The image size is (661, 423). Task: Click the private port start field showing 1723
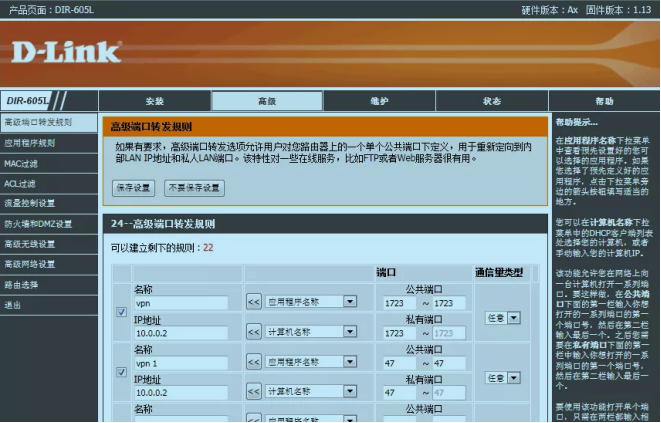click(x=399, y=333)
